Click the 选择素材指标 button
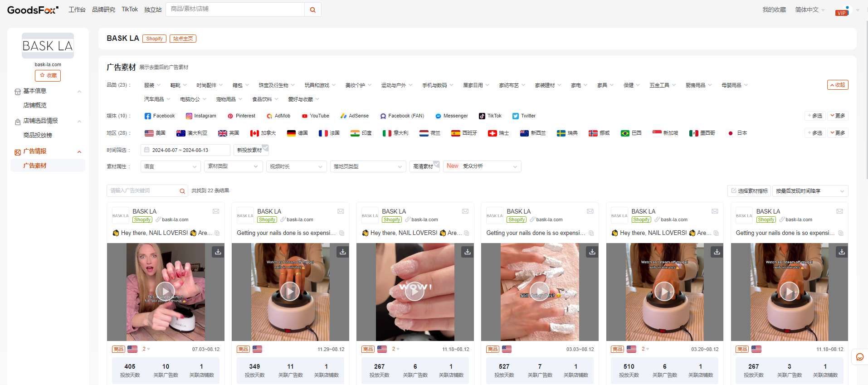868x385 pixels. [748, 191]
